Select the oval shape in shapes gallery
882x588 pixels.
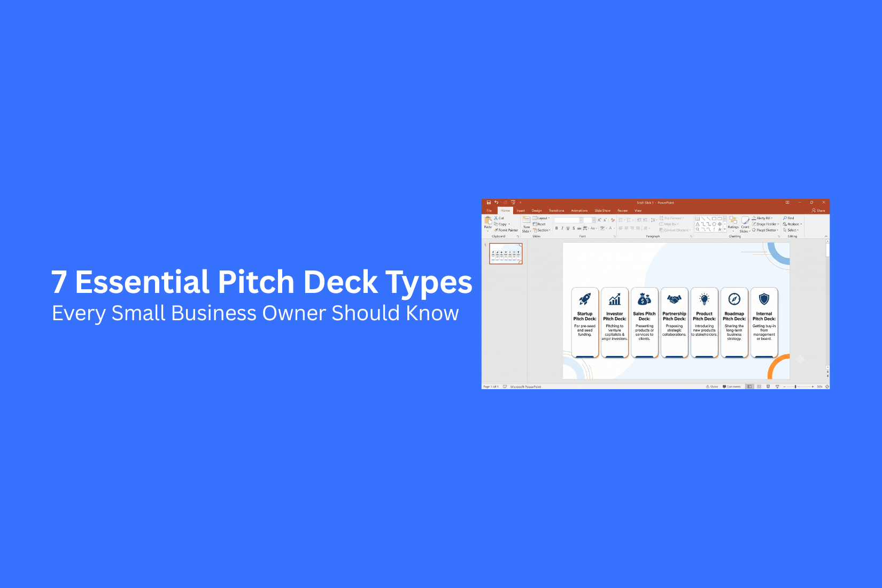tap(714, 224)
